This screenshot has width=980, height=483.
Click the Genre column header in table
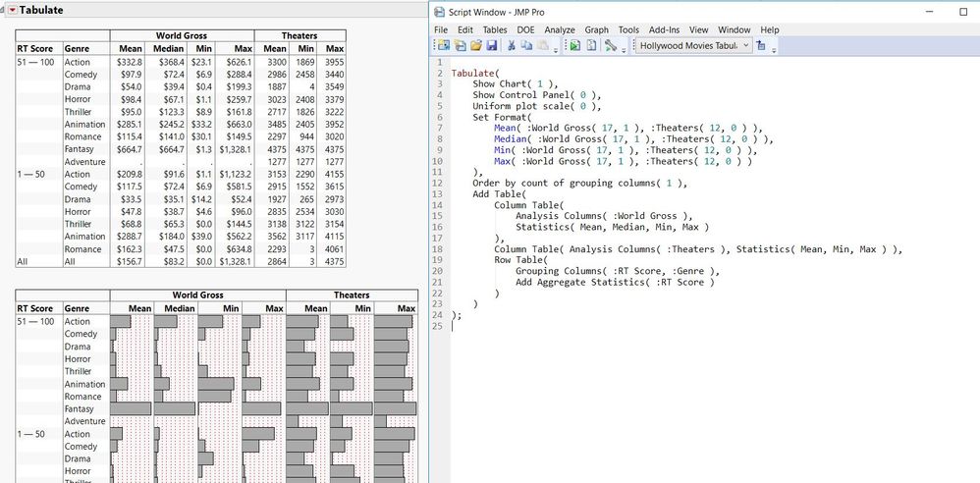pos(77,48)
